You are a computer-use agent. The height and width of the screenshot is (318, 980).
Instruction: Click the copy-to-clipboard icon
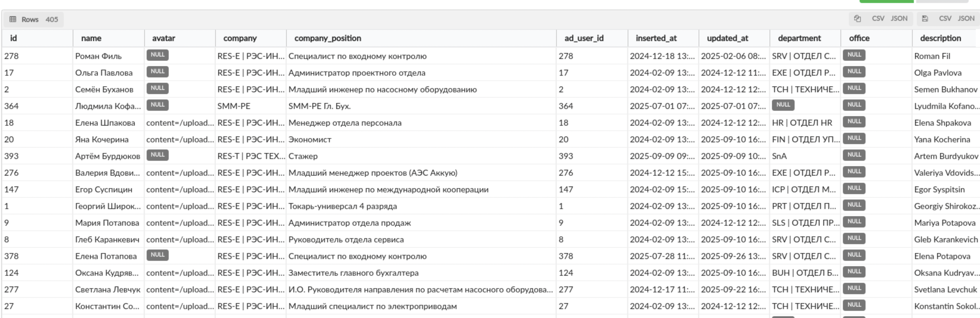857,19
